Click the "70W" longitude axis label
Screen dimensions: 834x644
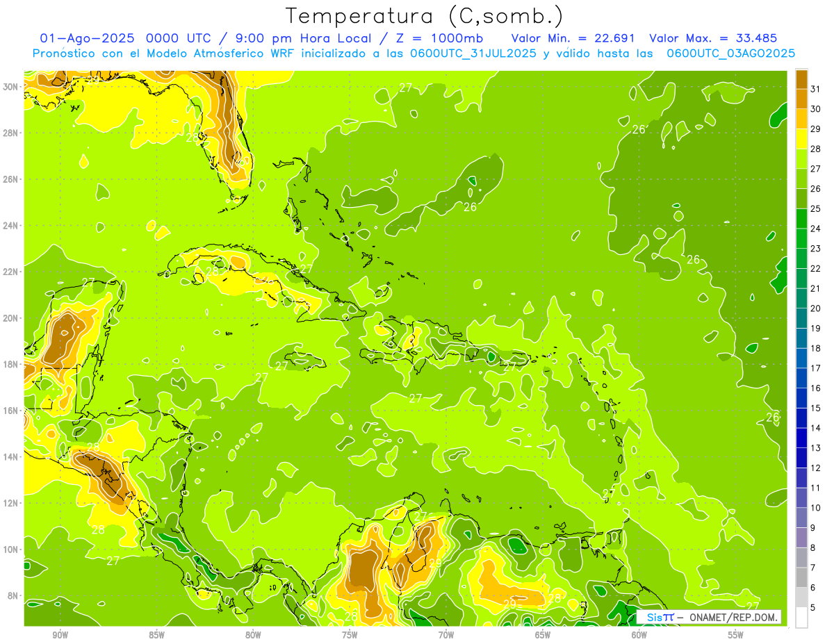[x=446, y=635]
